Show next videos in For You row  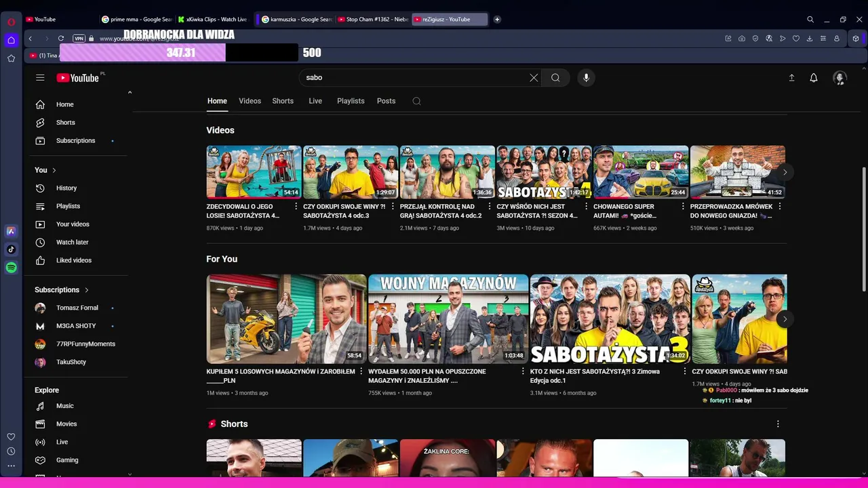click(785, 319)
